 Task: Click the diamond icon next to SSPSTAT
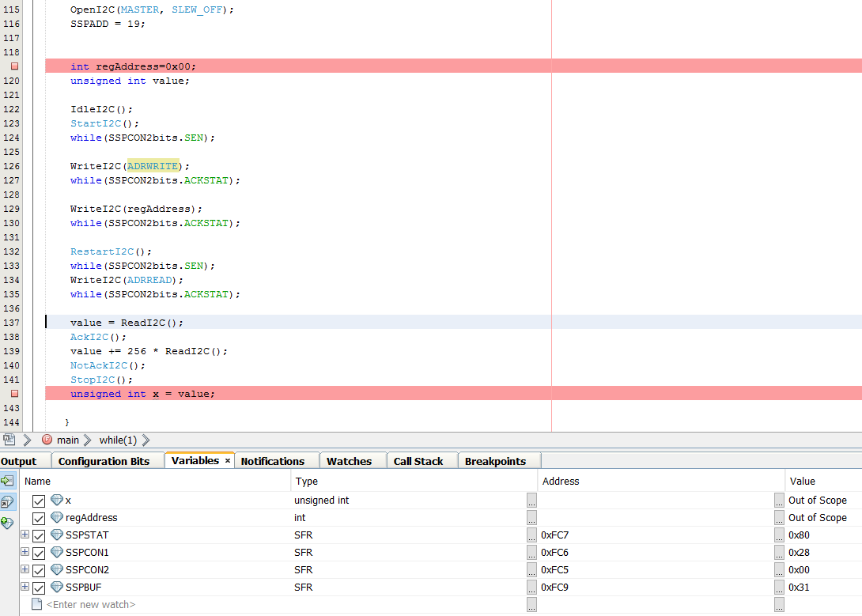57,535
